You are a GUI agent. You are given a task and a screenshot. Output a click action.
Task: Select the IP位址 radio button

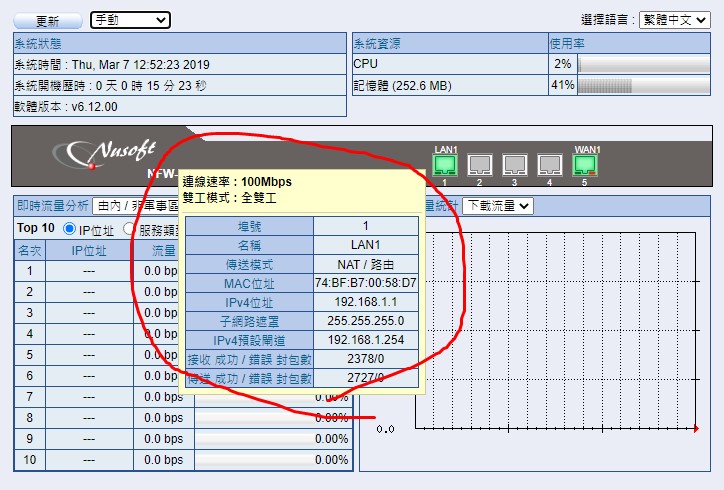click(x=69, y=229)
